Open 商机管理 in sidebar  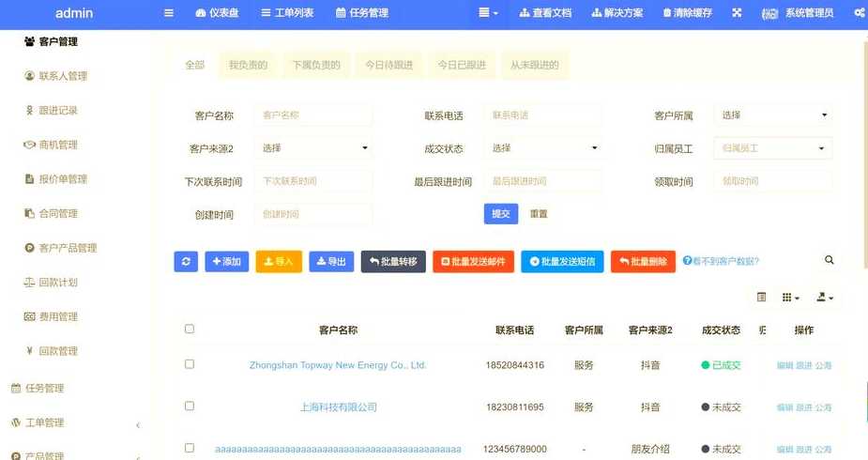pos(51,145)
